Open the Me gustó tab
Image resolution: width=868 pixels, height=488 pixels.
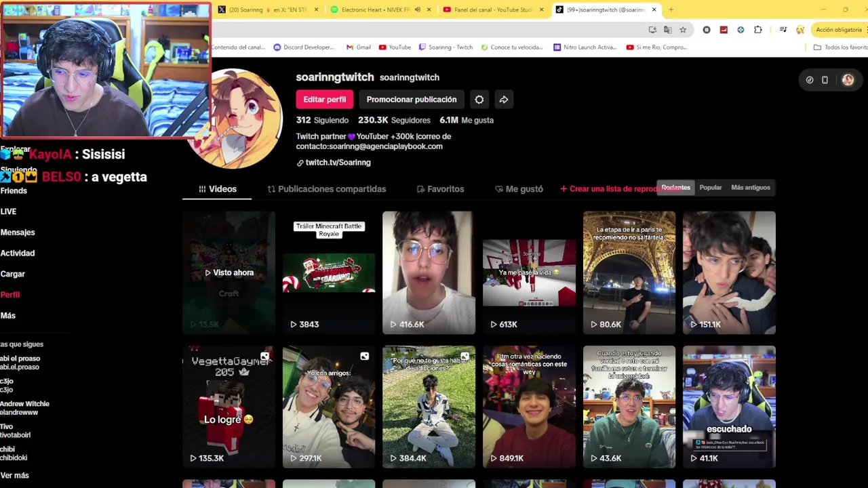pyautogui.click(x=519, y=189)
